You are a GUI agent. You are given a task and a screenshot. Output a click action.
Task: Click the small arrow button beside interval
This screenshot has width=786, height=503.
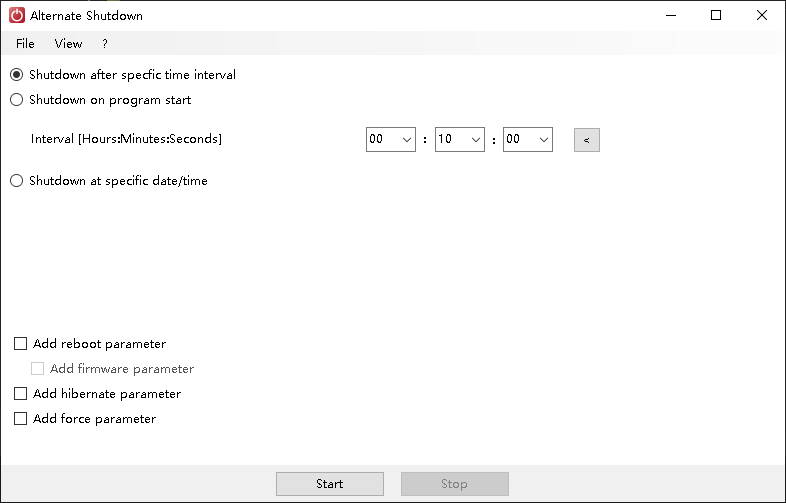point(586,140)
